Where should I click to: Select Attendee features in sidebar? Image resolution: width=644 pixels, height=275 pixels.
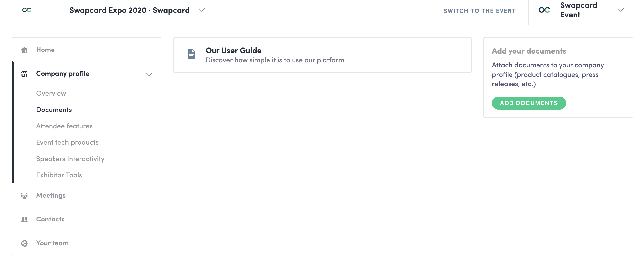[64, 126]
